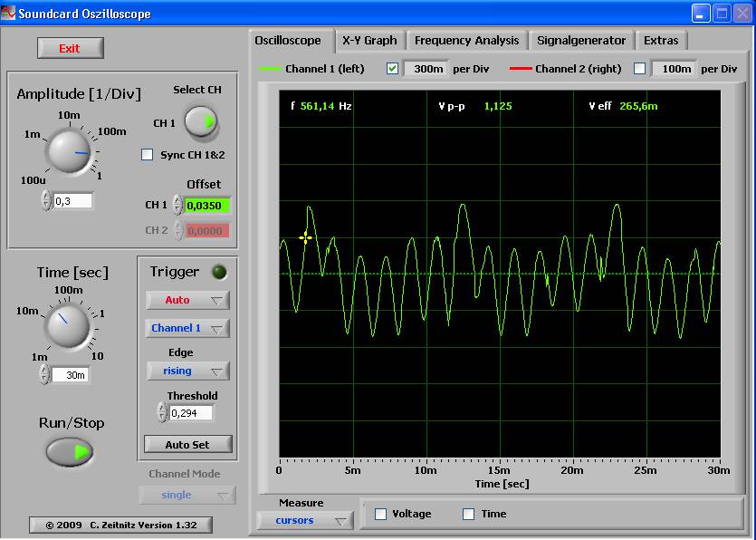Toggle the Select CH switch button
Image resolution: width=756 pixels, height=540 pixels.
coord(201,121)
